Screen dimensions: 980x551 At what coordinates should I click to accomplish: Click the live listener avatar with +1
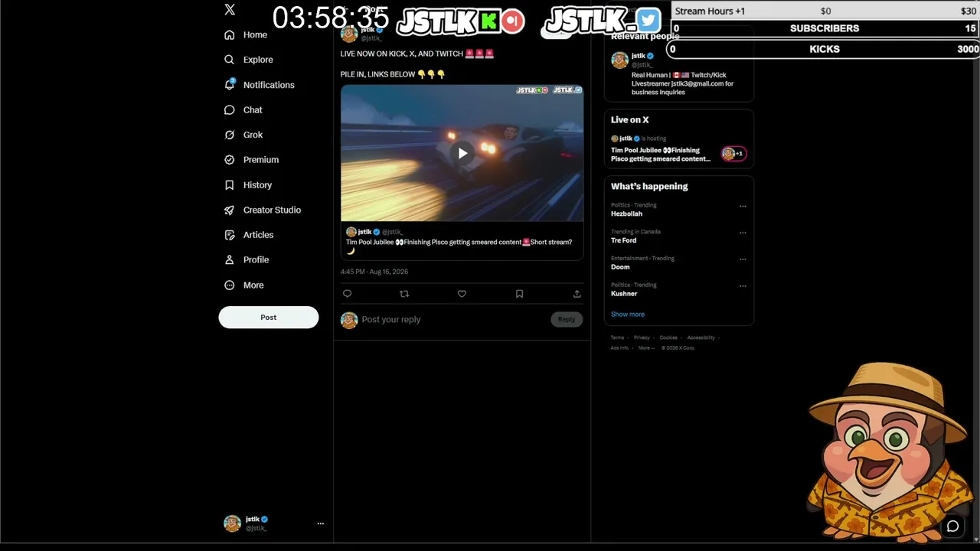(733, 154)
